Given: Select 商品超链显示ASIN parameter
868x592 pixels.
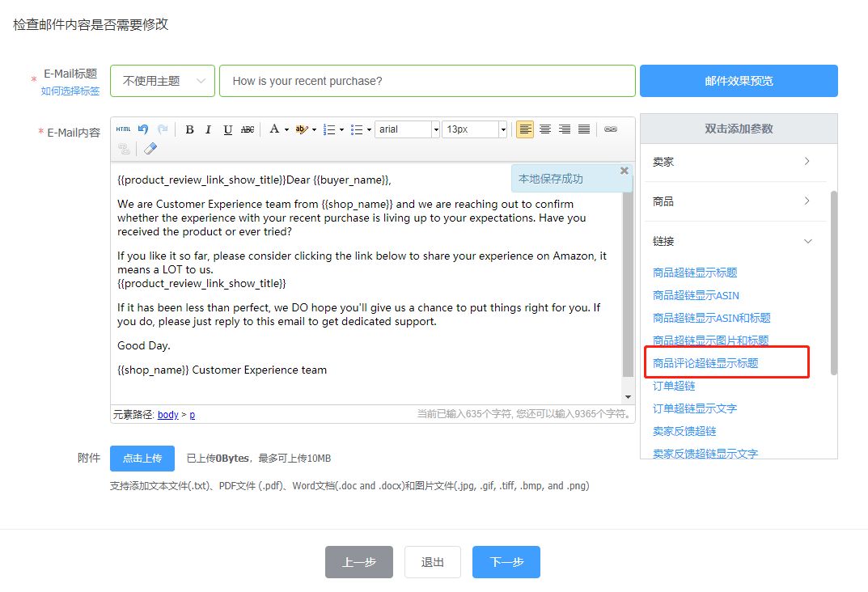Looking at the screenshot, I should (x=696, y=295).
